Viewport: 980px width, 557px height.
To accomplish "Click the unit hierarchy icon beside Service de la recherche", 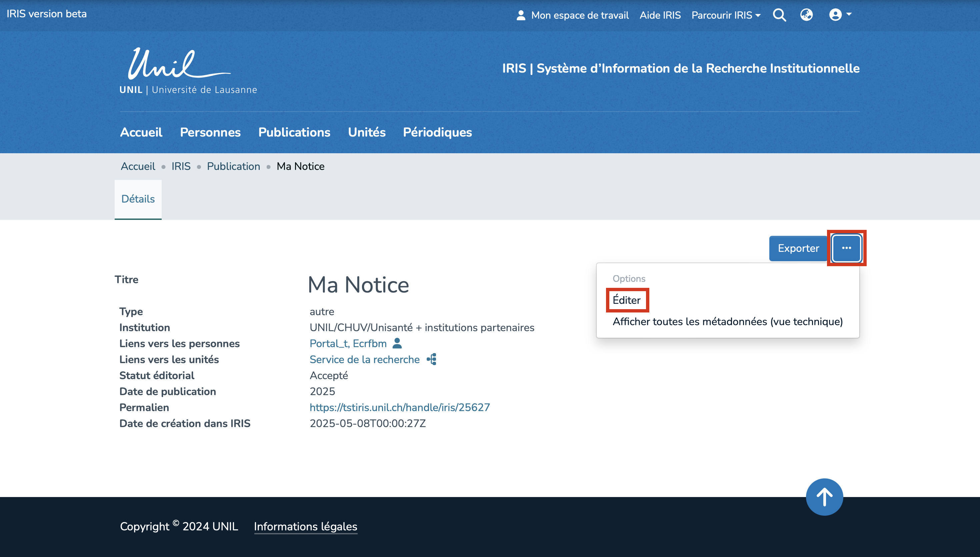I will coord(431,359).
